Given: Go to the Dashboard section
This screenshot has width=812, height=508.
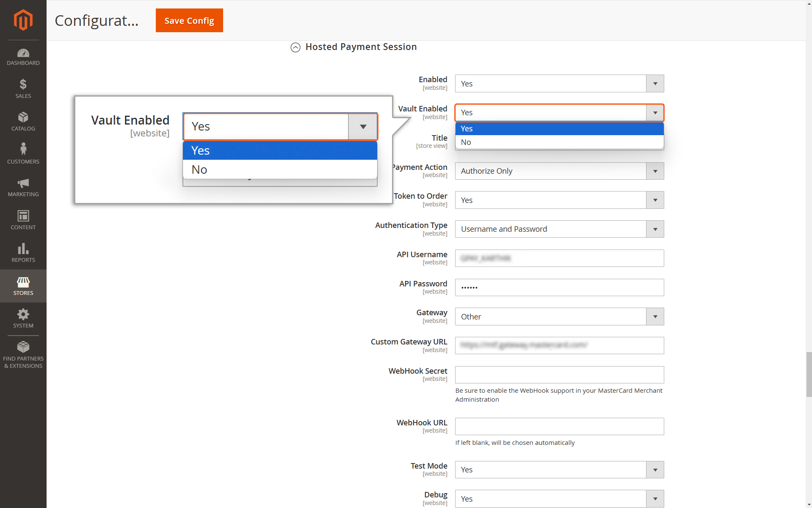Looking at the screenshot, I should click(x=23, y=57).
